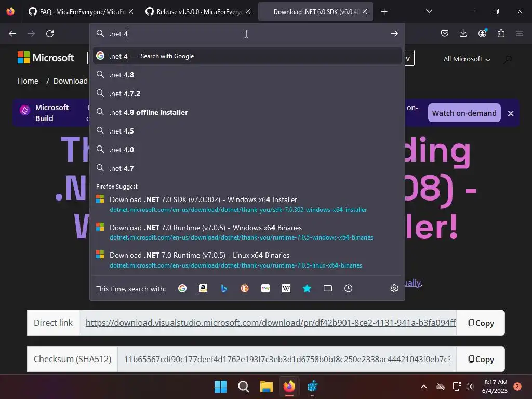The width and height of the screenshot is (532, 399).
Task: Choose the ".net 4.0" suggestion
Action: coord(247,150)
